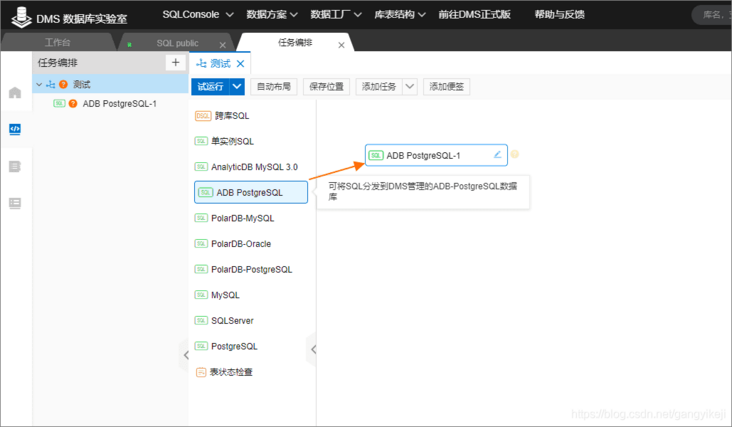Collapse the task type list panel
The image size is (732, 427).
(x=313, y=349)
